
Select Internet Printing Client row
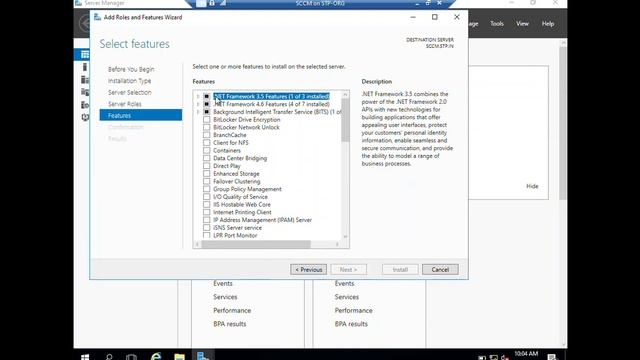[x=242, y=213]
